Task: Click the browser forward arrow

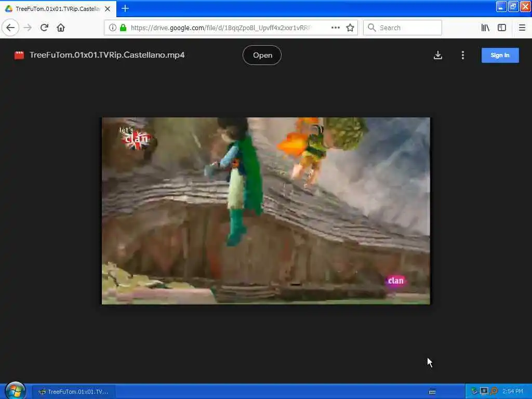Action: [x=28, y=28]
